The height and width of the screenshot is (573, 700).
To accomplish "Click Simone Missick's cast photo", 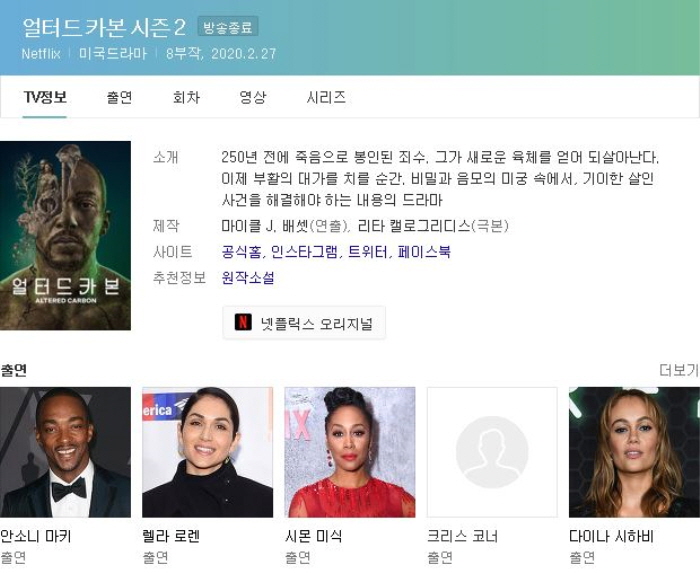I will click(x=350, y=452).
